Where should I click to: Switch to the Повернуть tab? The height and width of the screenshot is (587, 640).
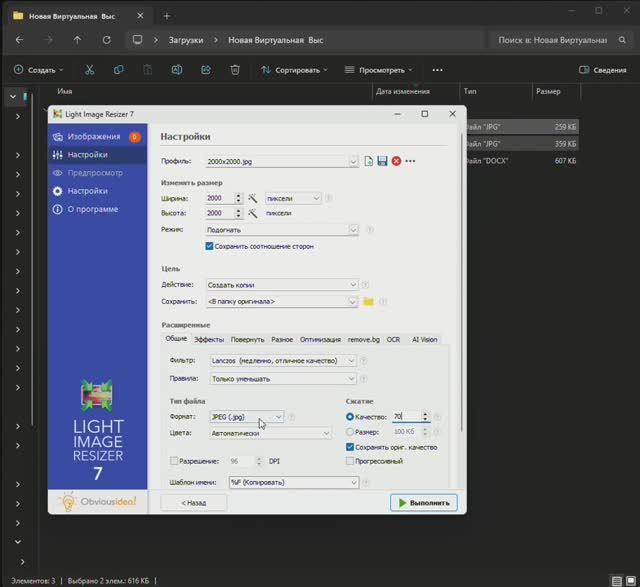247,339
